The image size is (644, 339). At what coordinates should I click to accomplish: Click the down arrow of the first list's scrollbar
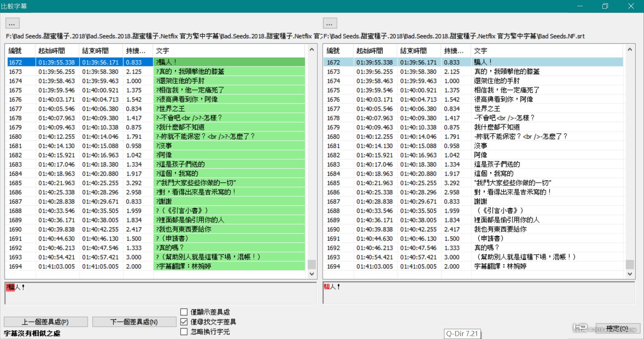click(311, 274)
